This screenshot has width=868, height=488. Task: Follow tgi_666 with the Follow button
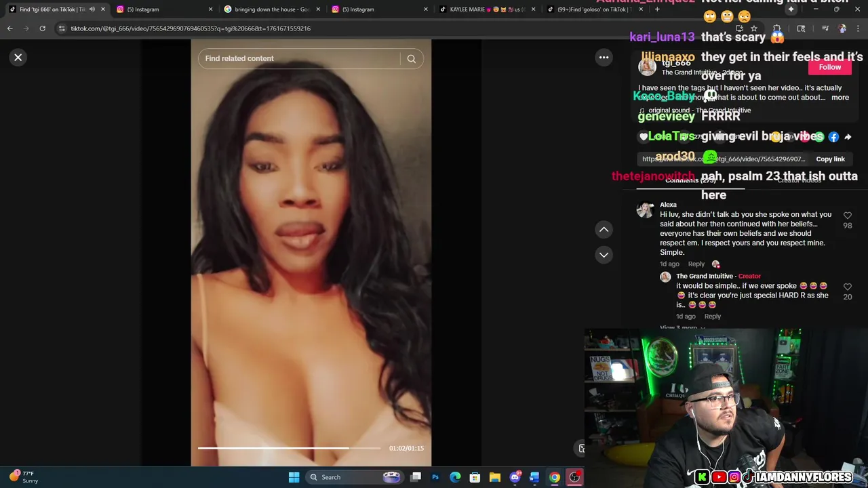pyautogui.click(x=829, y=67)
